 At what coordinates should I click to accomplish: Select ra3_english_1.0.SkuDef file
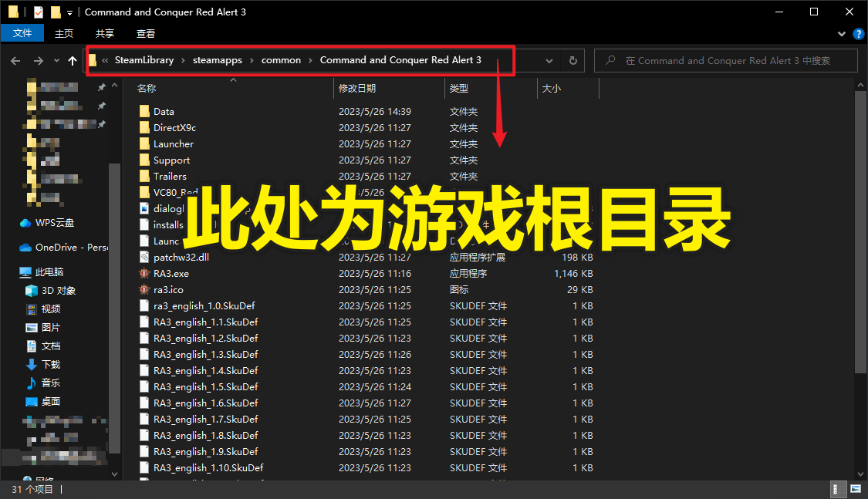pyautogui.click(x=204, y=306)
